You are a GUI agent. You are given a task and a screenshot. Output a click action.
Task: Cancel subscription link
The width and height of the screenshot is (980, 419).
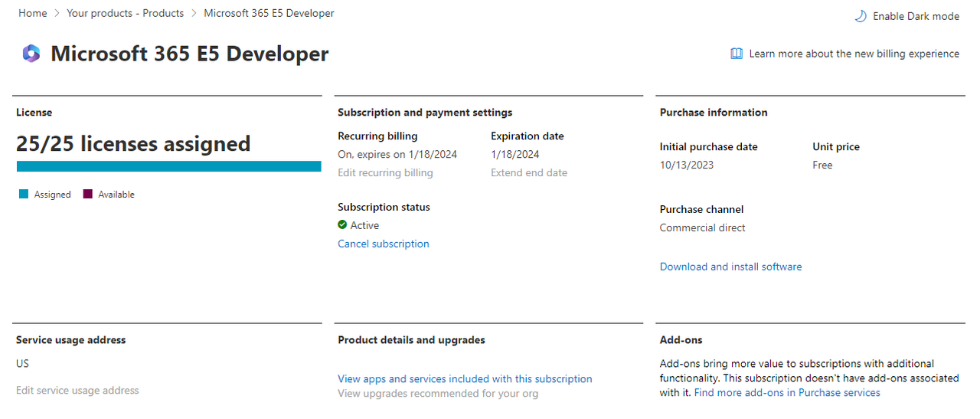coord(384,244)
